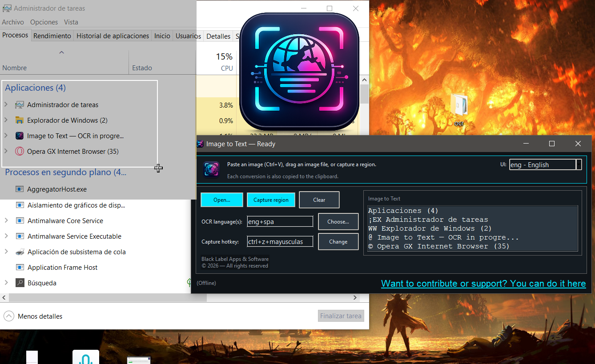Open the Archivo menu
Screen dimensions: 595x364
[13, 22]
